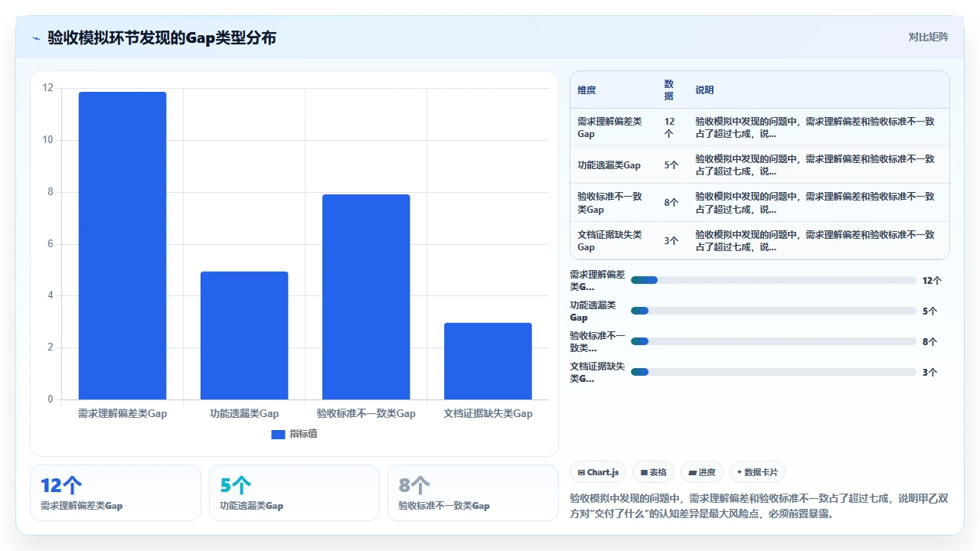Click the progress bar showing 3个
This screenshot has width=980, height=551.
click(x=773, y=372)
